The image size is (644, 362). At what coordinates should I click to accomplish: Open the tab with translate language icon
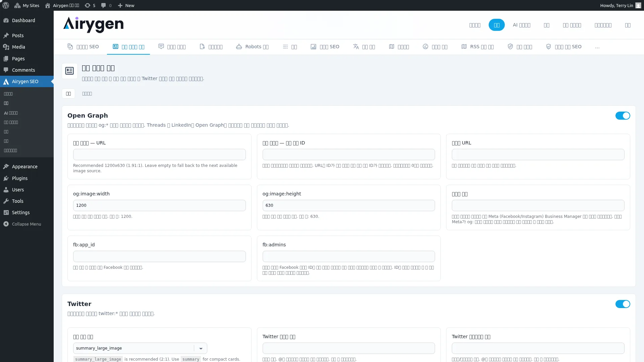364,47
